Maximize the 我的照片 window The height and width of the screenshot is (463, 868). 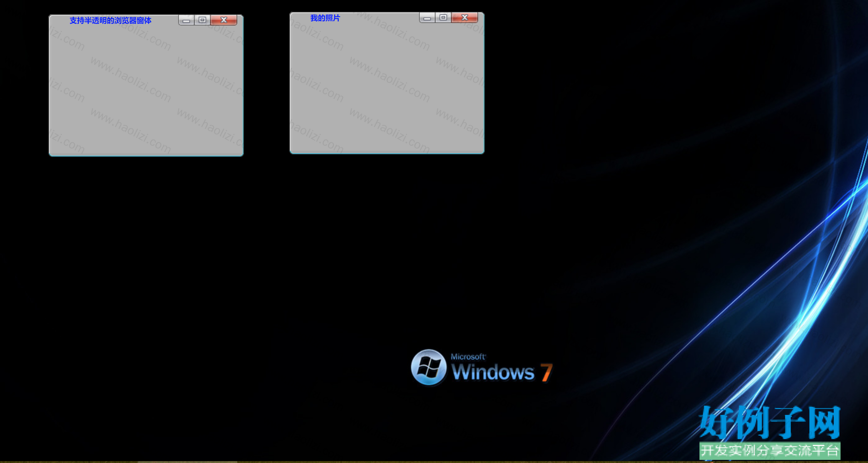(443, 18)
